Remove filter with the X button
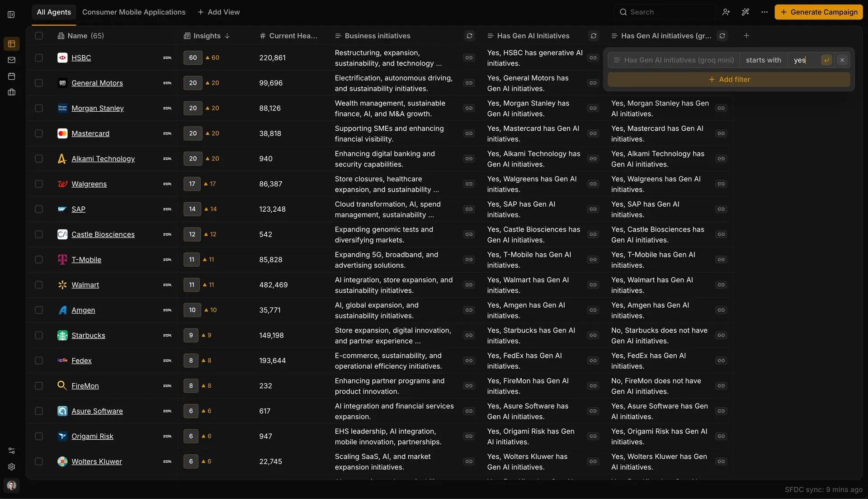The image size is (868, 499). click(x=842, y=60)
